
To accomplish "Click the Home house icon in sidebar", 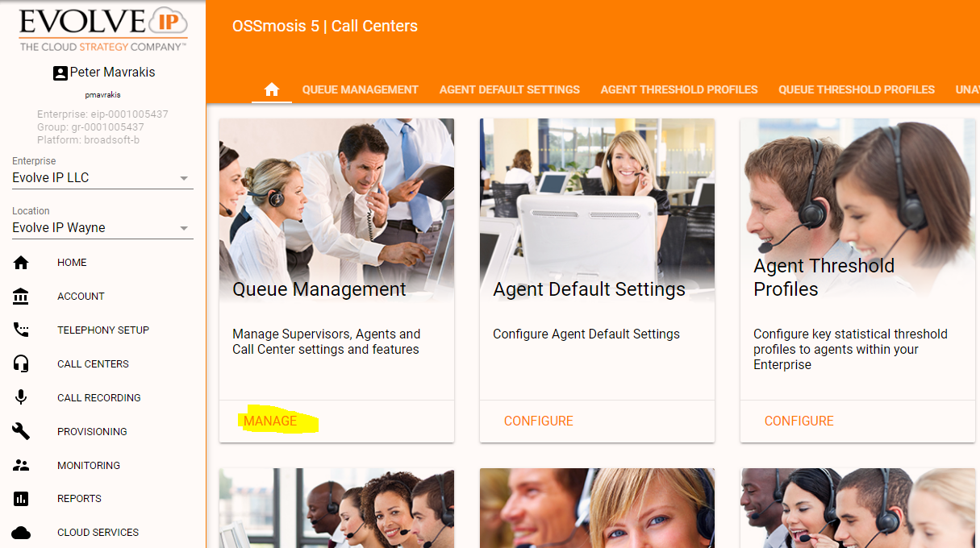I will (x=21, y=263).
